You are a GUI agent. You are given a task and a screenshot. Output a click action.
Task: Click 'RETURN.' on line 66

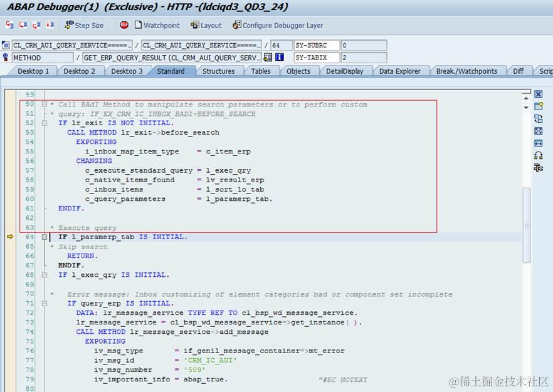pos(83,255)
